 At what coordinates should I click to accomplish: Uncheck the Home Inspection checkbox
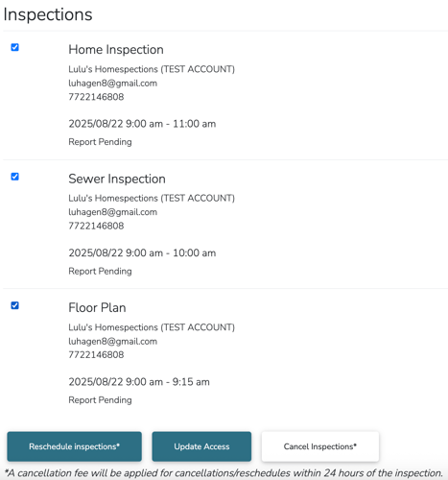pyautogui.click(x=14, y=47)
